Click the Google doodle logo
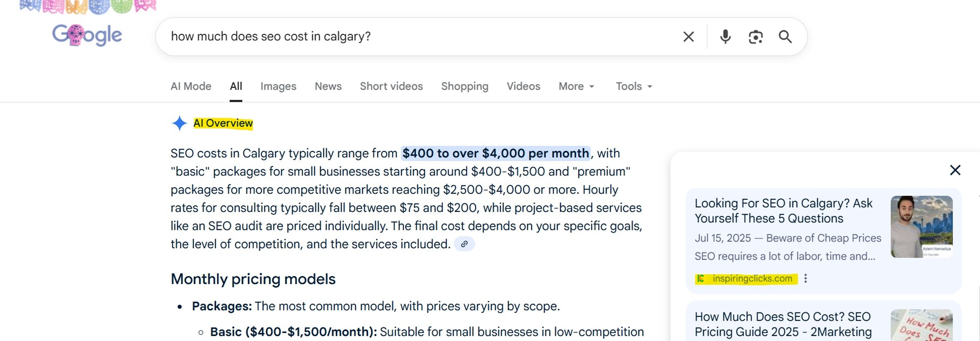 coord(88,35)
